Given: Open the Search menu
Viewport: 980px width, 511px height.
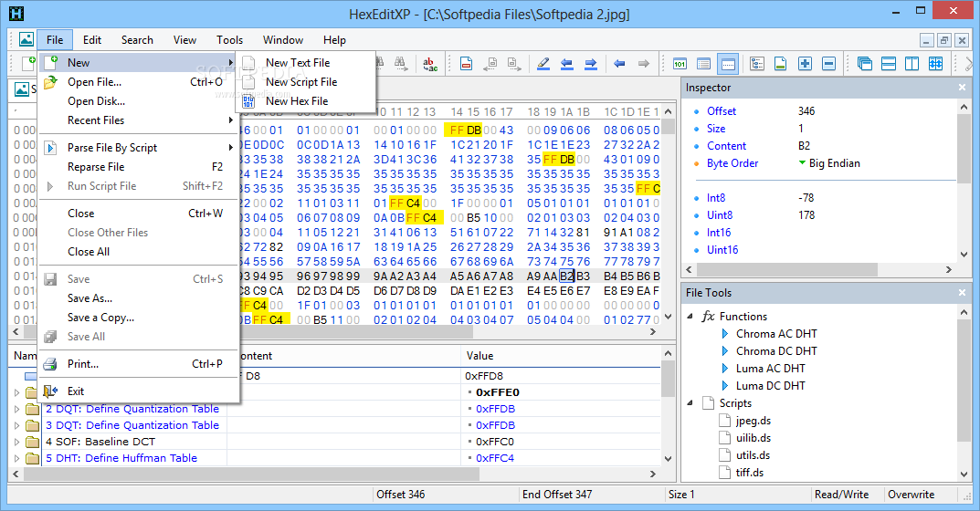Looking at the screenshot, I should (x=137, y=40).
